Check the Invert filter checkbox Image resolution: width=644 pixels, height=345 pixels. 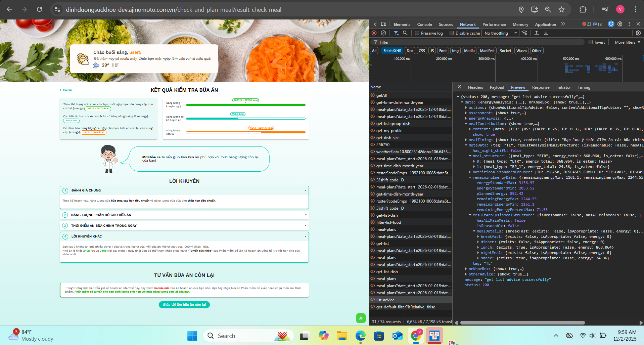pos(591,42)
